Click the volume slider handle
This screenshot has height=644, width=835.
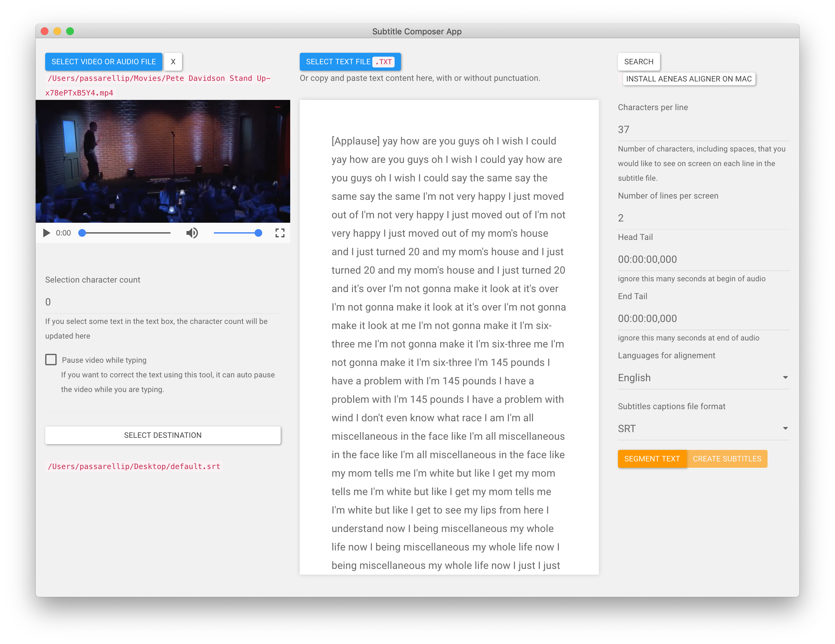click(x=258, y=233)
